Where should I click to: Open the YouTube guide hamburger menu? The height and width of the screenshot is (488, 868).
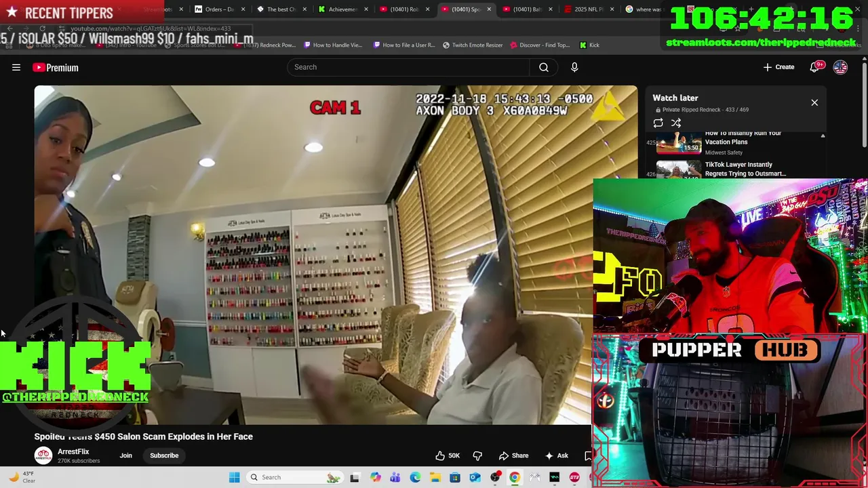[x=16, y=67]
